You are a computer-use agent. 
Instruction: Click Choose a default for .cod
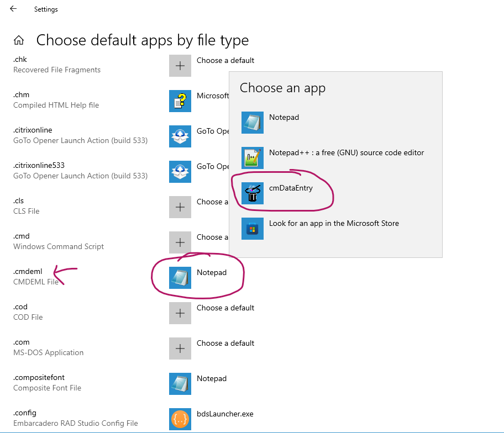click(x=225, y=308)
